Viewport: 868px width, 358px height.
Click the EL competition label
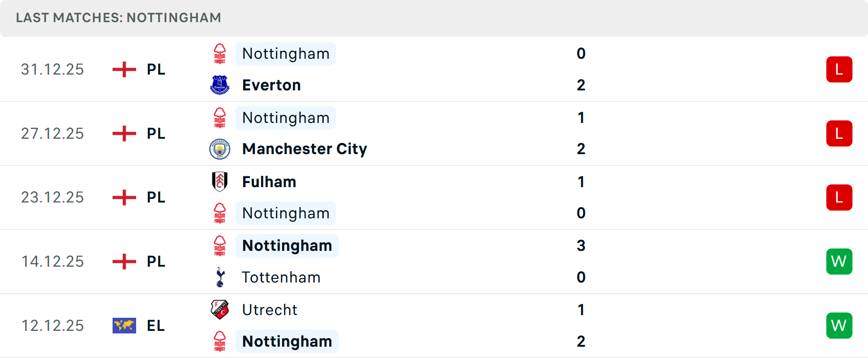[156, 325]
